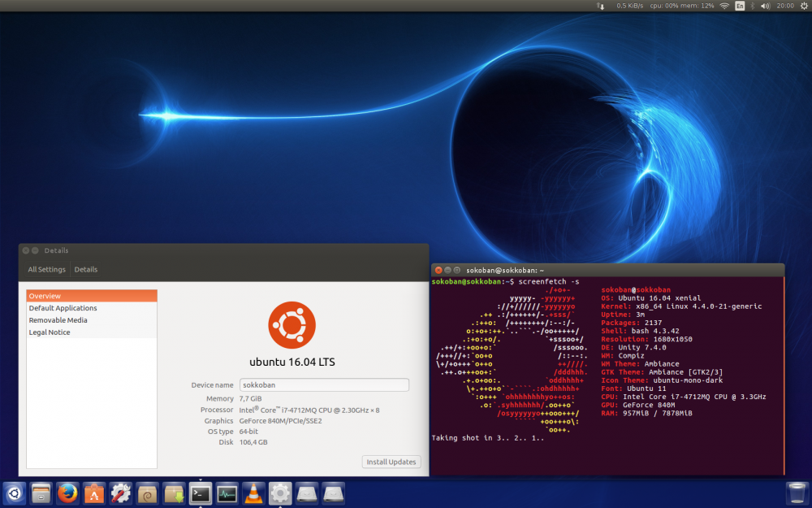
Task: Launch VLC media player cone icon
Action: pyautogui.click(x=253, y=493)
